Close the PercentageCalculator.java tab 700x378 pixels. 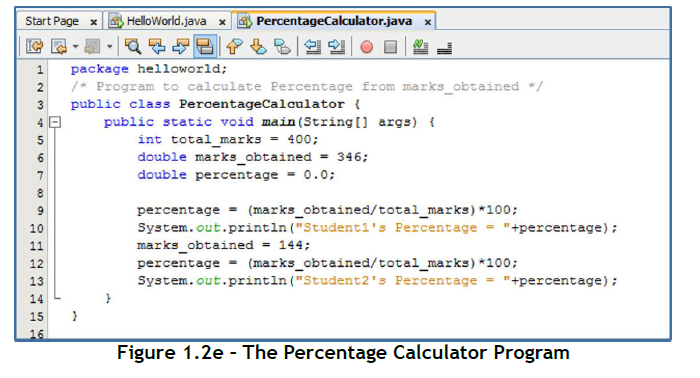click(428, 21)
